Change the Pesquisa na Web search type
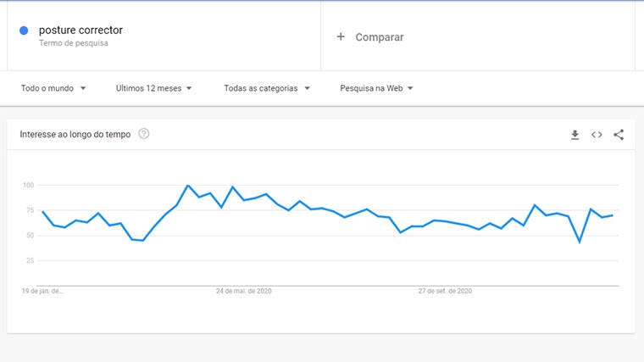 [376, 88]
